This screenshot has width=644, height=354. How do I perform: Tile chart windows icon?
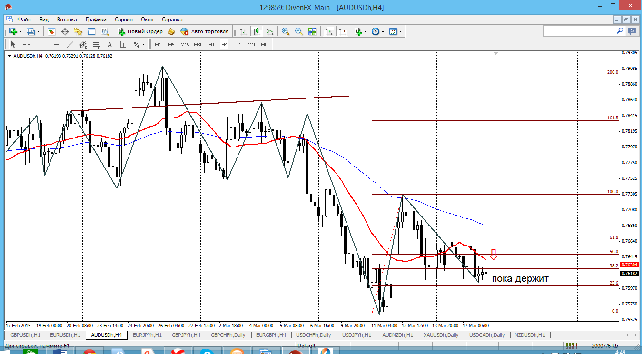(x=312, y=31)
